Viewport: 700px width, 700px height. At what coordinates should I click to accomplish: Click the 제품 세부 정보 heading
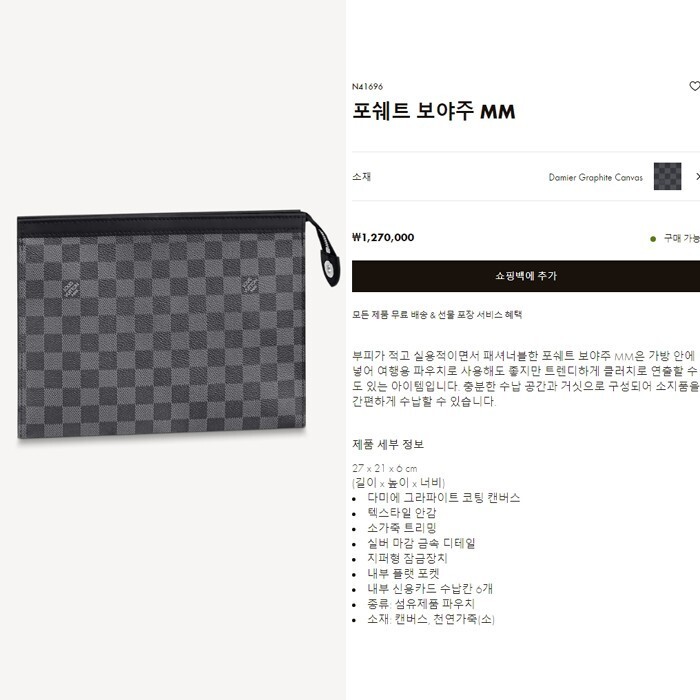click(388, 444)
